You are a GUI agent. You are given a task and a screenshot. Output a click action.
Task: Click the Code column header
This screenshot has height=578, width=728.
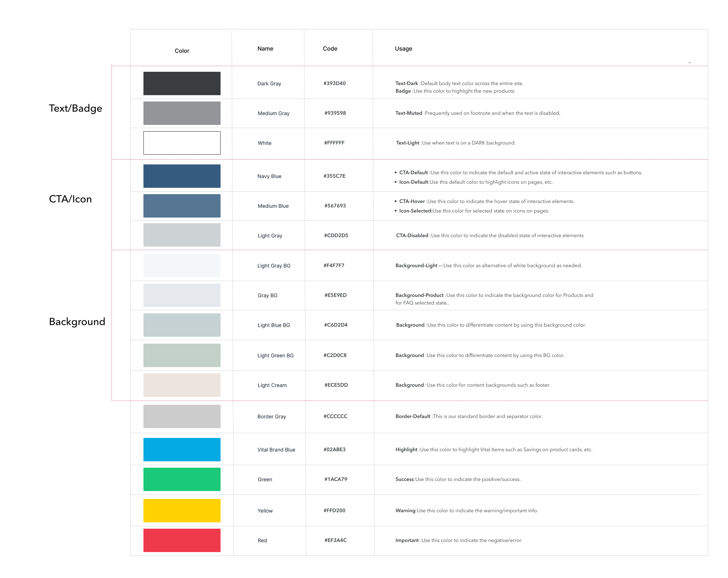point(330,48)
